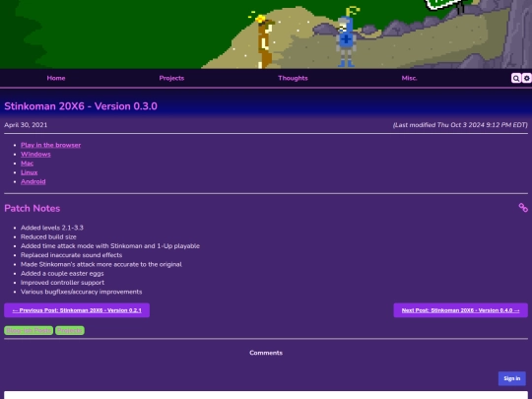Download the Android build link
Image resolution: width=532 pixels, height=399 pixels.
(x=33, y=181)
